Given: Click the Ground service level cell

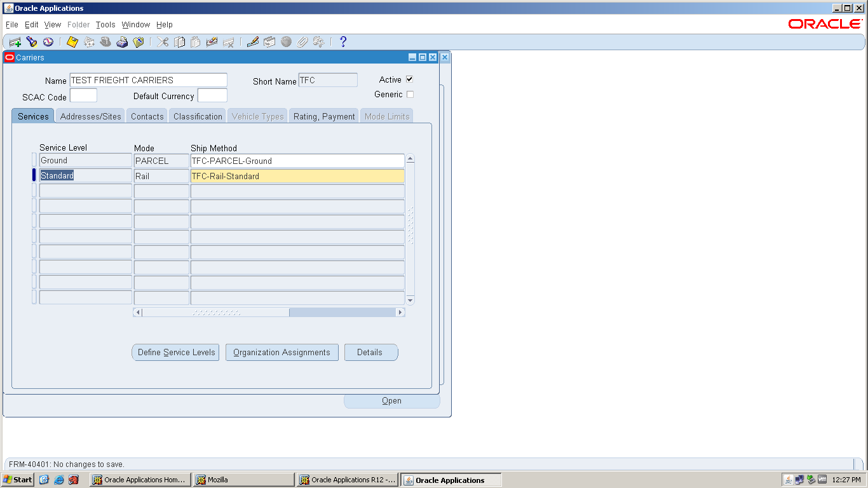Looking at the screenshot, I should click(x=85, y=161).
